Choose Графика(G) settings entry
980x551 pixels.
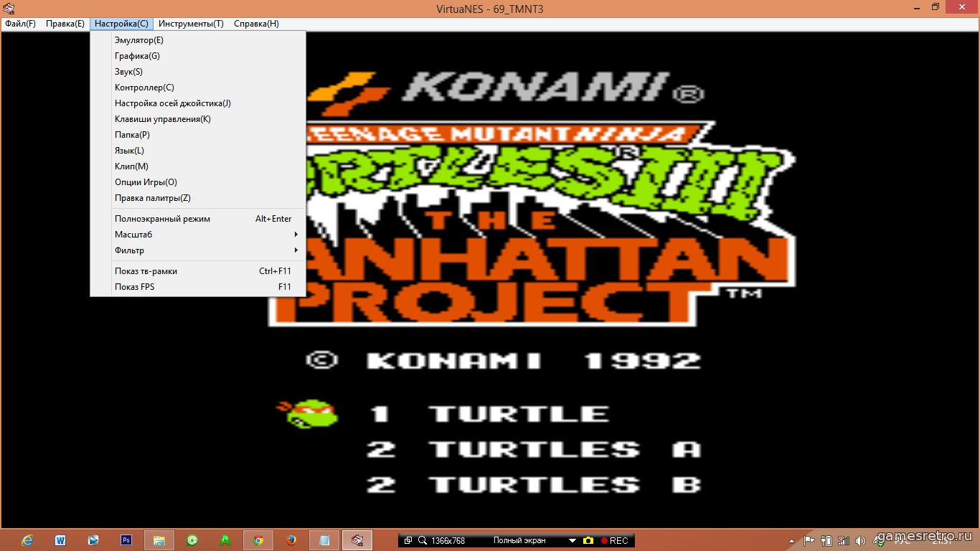coord(198,56)
